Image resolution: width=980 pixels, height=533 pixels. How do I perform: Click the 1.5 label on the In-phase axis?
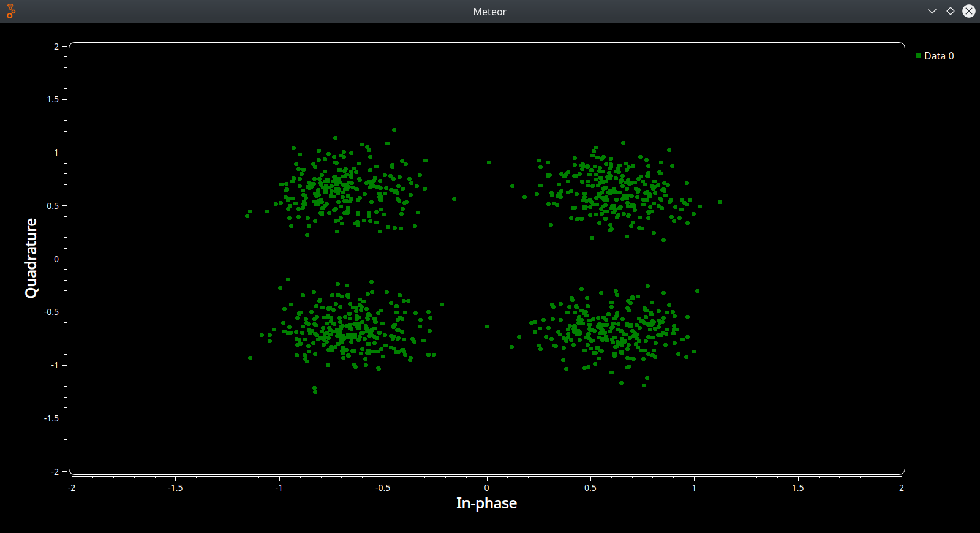[797, 488]
